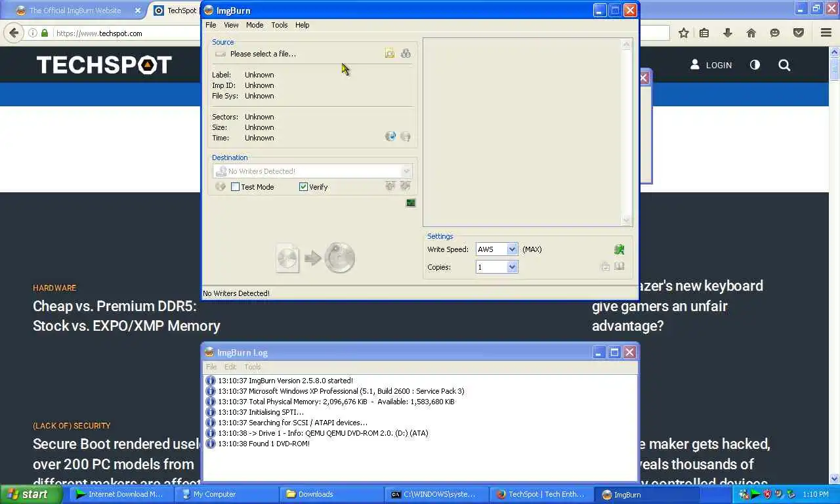840x504 pixels.
Task: Switch to Internet Download Manager taskbar item
Action: click(121, 494)
